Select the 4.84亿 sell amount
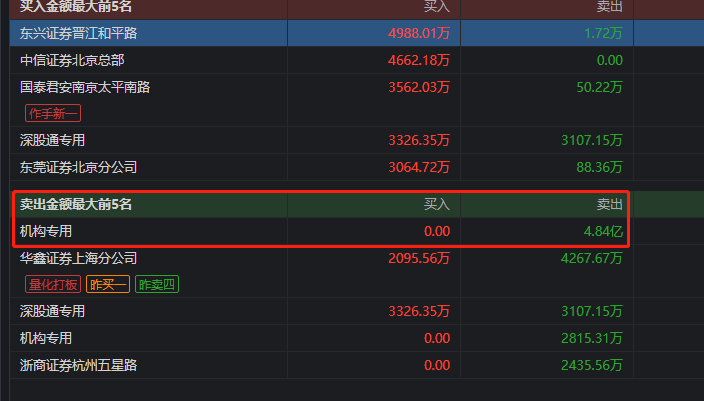 [x=603, y=231]
